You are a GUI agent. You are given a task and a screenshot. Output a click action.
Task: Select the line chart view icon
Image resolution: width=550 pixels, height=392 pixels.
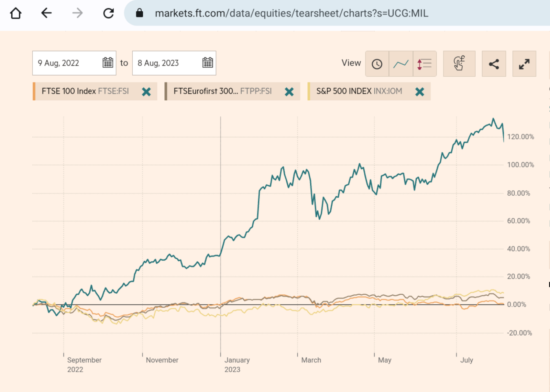click(x=401, y=63)
